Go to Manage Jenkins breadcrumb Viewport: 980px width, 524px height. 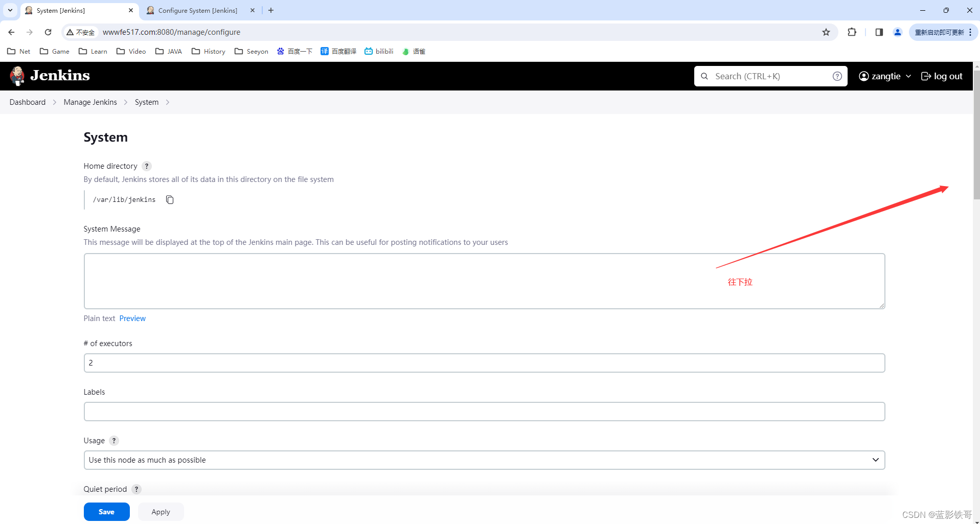(90, 102)
